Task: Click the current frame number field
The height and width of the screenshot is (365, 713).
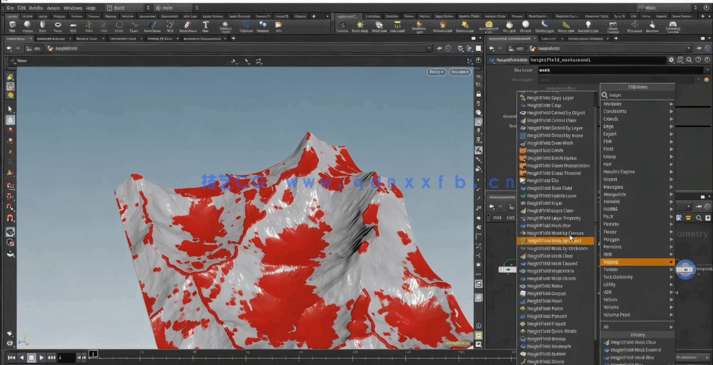Action: click(66, 358)
